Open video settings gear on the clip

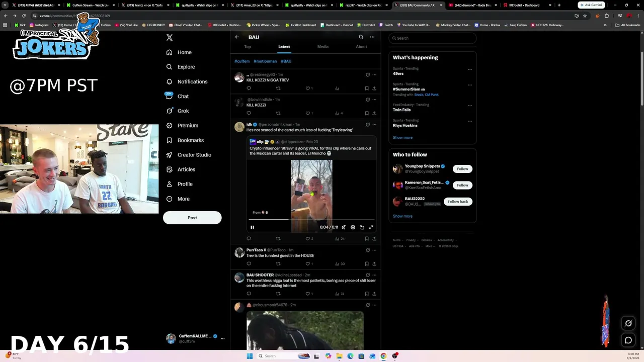click(353, 227)
